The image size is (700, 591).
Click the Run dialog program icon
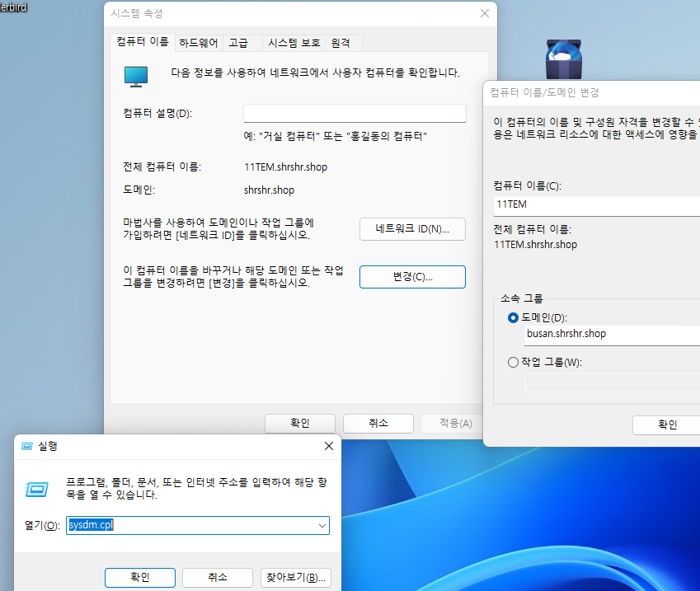tap(37, 490)
